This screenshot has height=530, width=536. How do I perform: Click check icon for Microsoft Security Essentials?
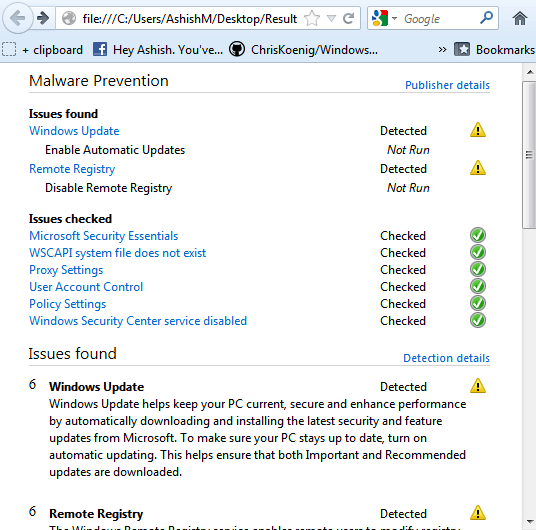point(478,235)
